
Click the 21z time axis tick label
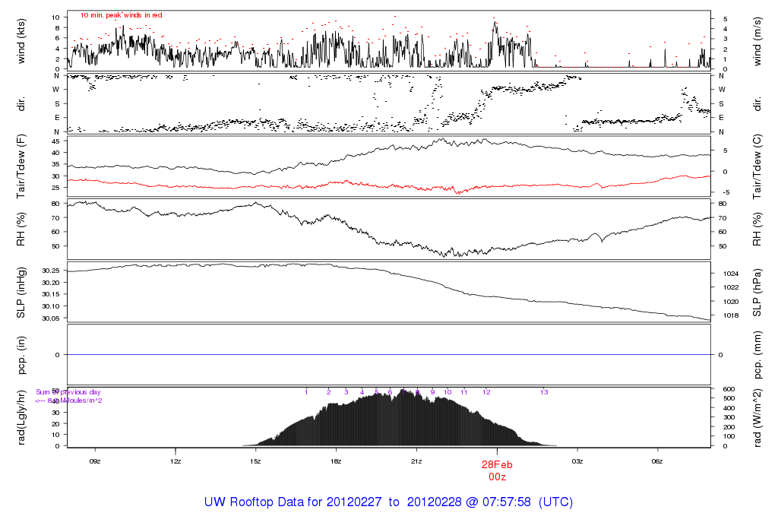coord(416,461)
